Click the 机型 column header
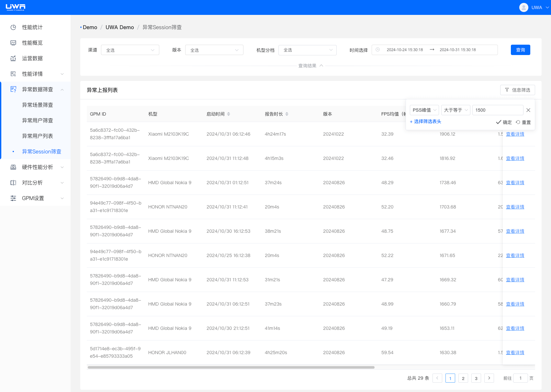Viewport: 551px width, 392px height. tap(153, 114)
